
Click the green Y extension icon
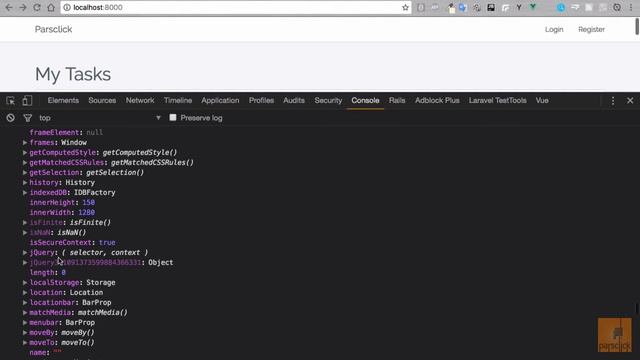[533, 7]
